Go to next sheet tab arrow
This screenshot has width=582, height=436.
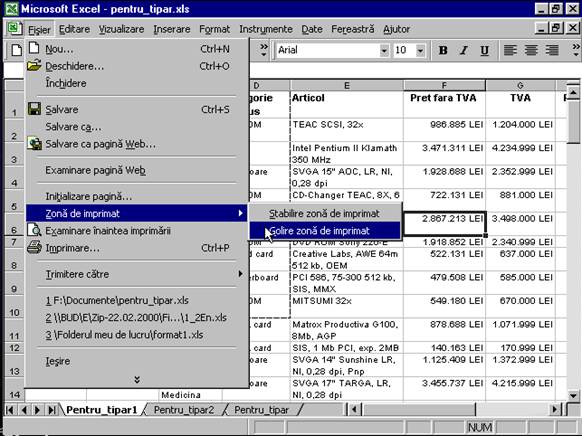(37, 410)
